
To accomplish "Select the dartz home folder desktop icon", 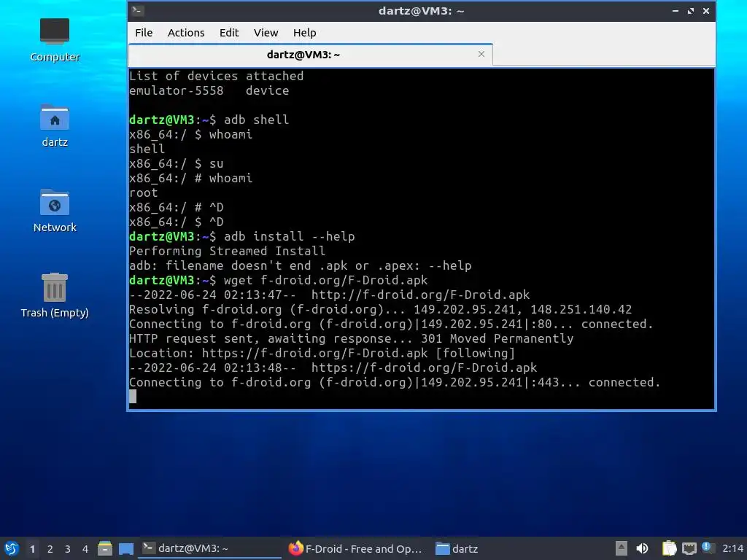I will click(x=55, y=125).
